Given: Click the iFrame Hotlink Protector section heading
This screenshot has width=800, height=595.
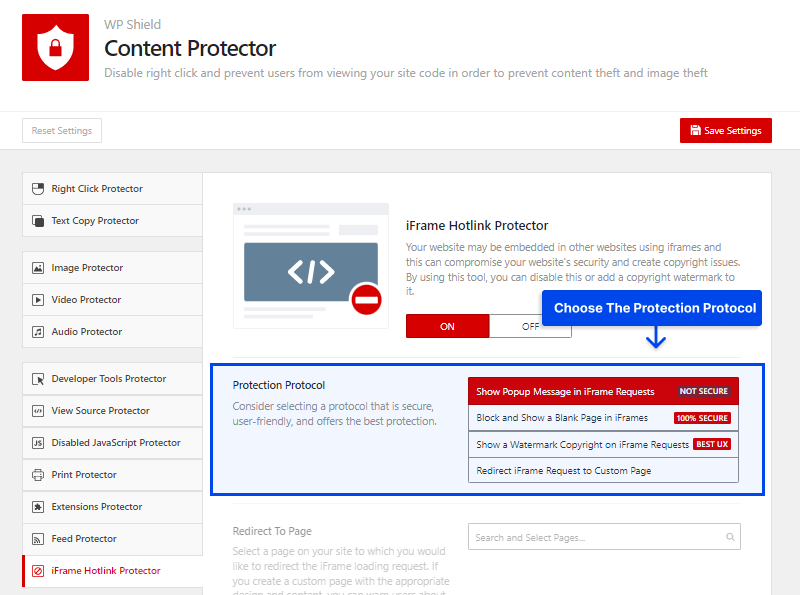Looking at the screenshot, I should pyautogui.click(x=477, y=226).
